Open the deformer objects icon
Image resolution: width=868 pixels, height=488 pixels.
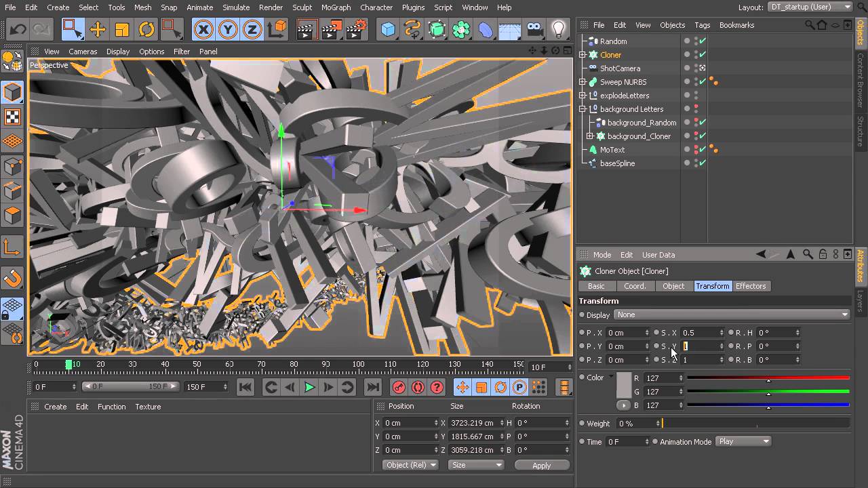tap(486, 30)
